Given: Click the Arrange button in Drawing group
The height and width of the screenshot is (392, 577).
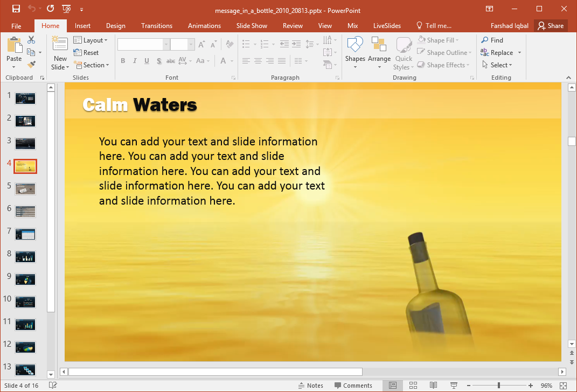Looking at the screenshot, I should click(379, 53).
